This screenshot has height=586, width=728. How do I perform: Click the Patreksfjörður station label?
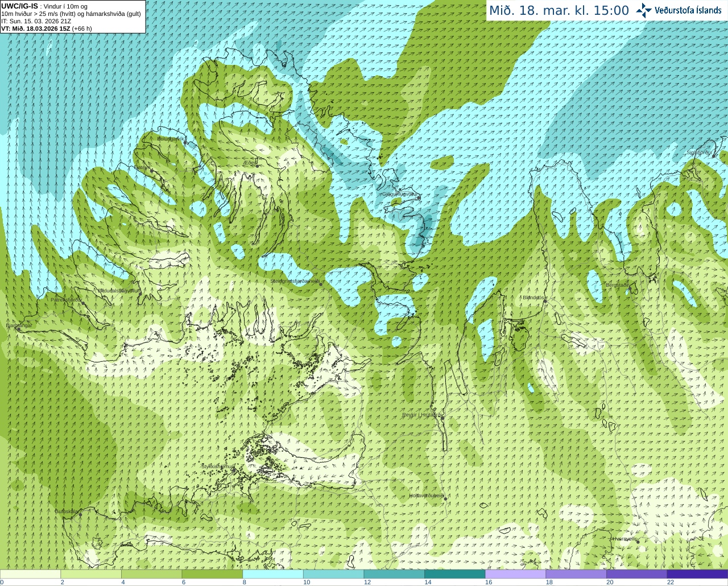click(x=66, y=299)
